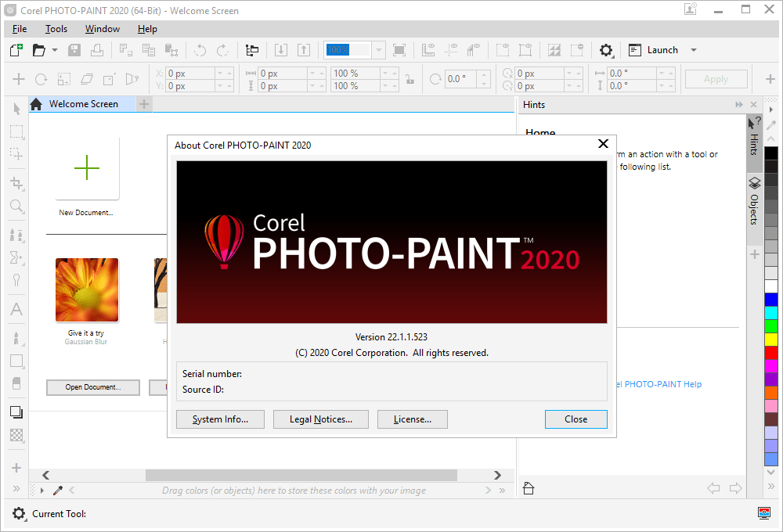This screenshot has width=783, height=532.
Task: Open the Tools menu
Action: (x=56, y=29)
